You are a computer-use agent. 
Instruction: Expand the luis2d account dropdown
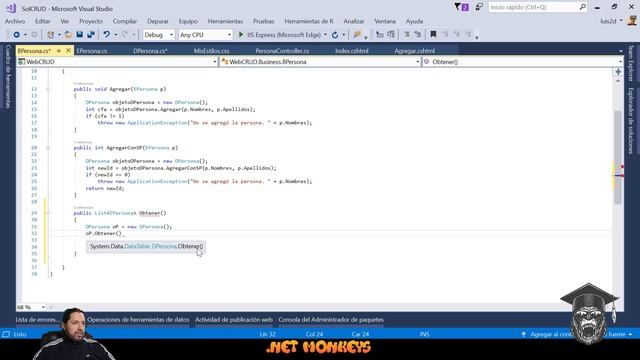621,21
